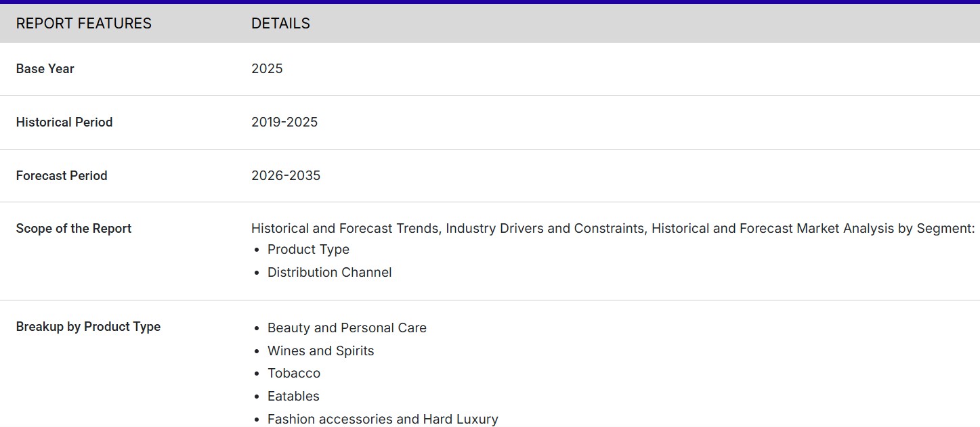Click the Product Type bullet under Scope
The height and width of the screenshot is (427, 980).
point(308,250)
